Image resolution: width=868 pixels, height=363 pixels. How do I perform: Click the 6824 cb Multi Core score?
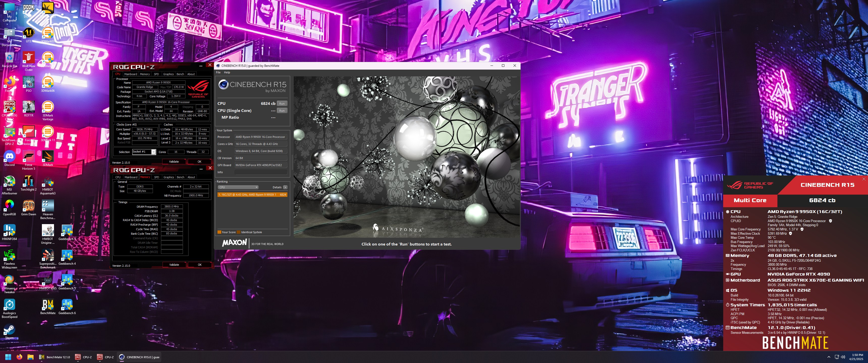click(822, 200)
